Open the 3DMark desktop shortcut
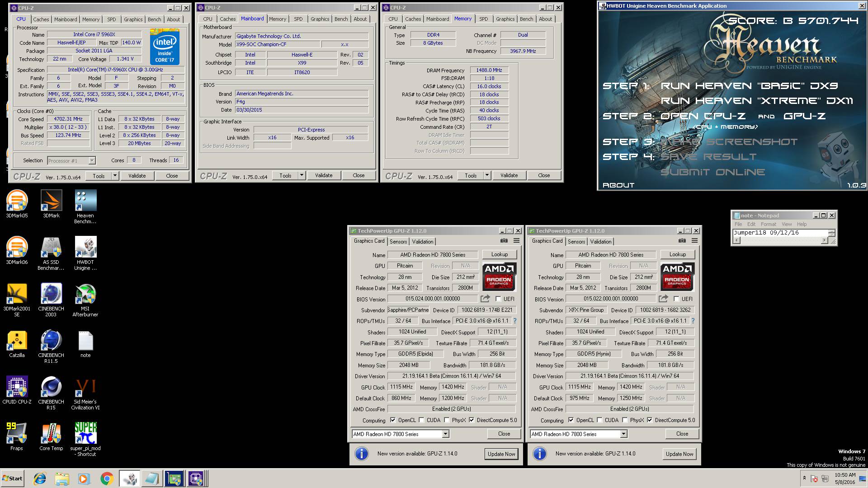Image resolution: width=868 pixels, height=488 pixels. [x=51, y=204]
